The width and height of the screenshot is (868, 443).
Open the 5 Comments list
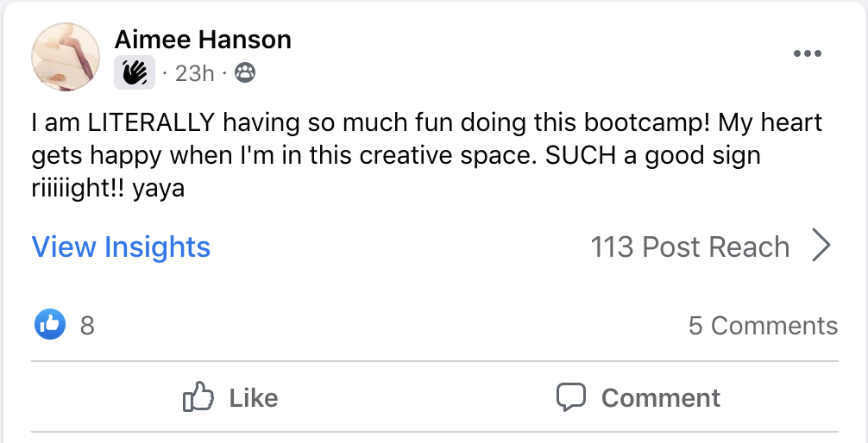coord(763,325)
